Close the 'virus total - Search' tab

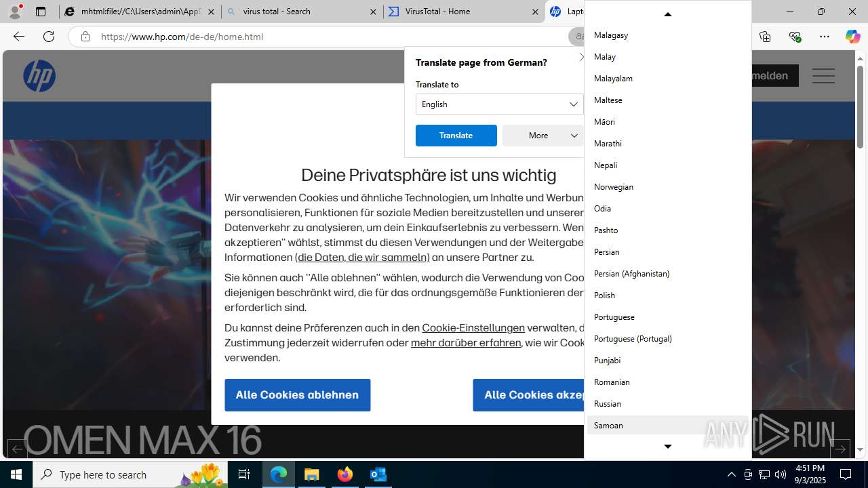[x=374, y=12]
